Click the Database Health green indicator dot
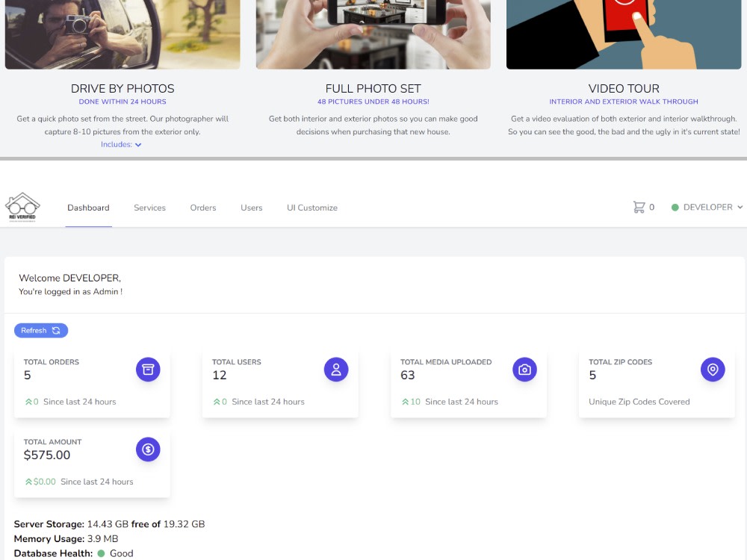Screen dimensions: 747x560 pos(101,553)
